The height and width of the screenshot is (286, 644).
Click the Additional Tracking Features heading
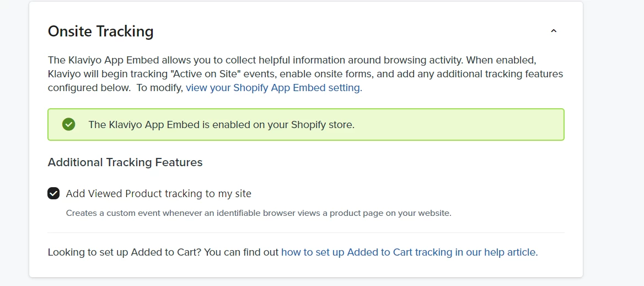[125, 162]
